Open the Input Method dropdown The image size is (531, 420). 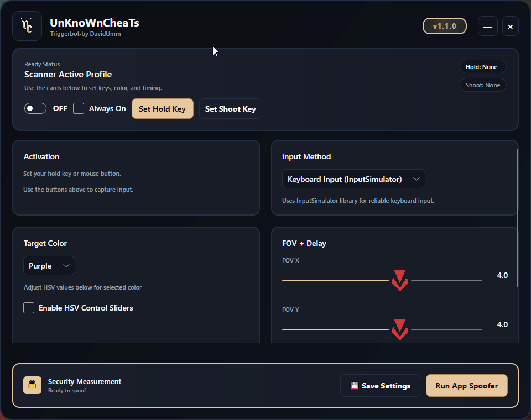click(353, 179)
